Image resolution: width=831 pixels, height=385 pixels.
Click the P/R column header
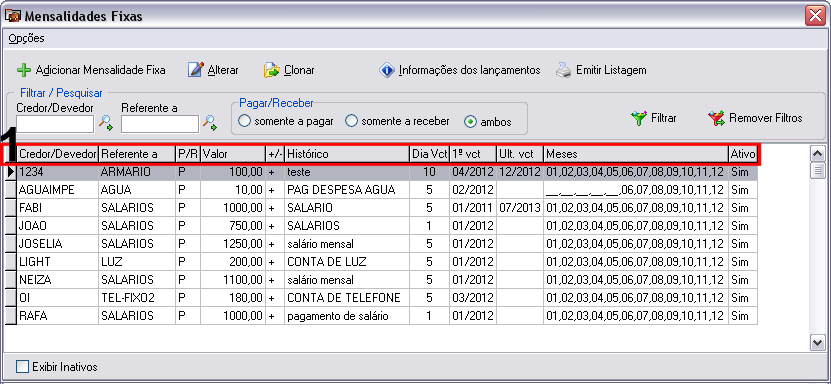click(188, 154)
